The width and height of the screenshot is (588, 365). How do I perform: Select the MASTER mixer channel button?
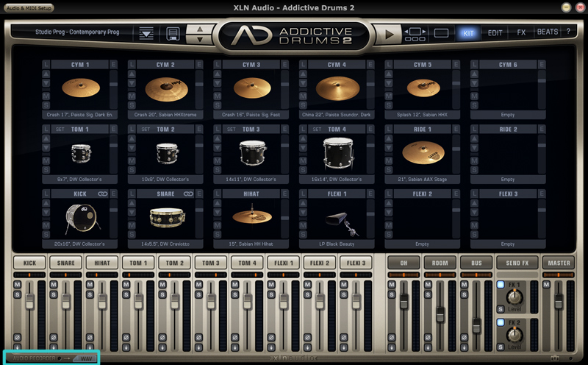point(559,263)
